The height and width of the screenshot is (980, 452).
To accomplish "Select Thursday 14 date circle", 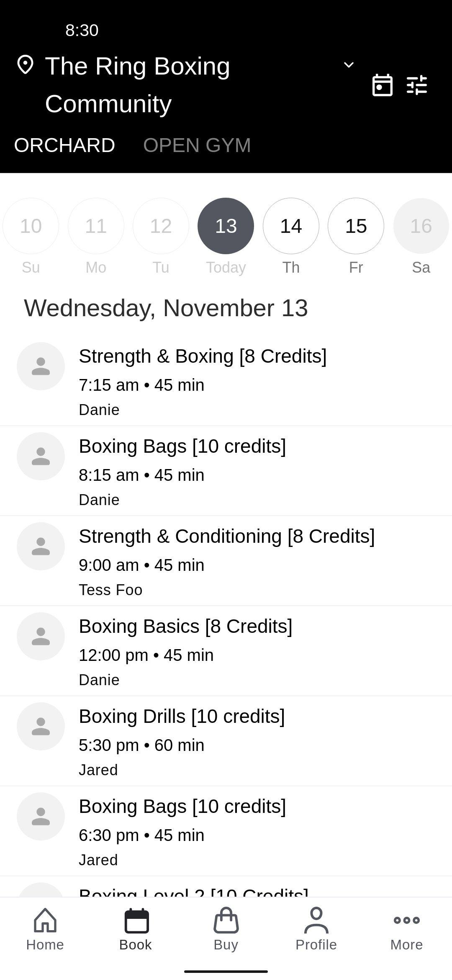I will 291,226.
